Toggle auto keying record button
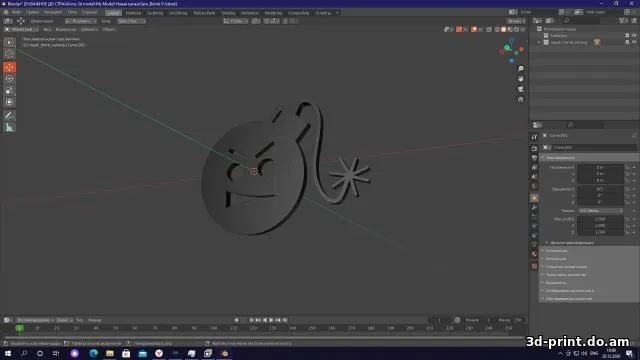The height and width of the screenshot is (360, 640). [x=236, y=320]
